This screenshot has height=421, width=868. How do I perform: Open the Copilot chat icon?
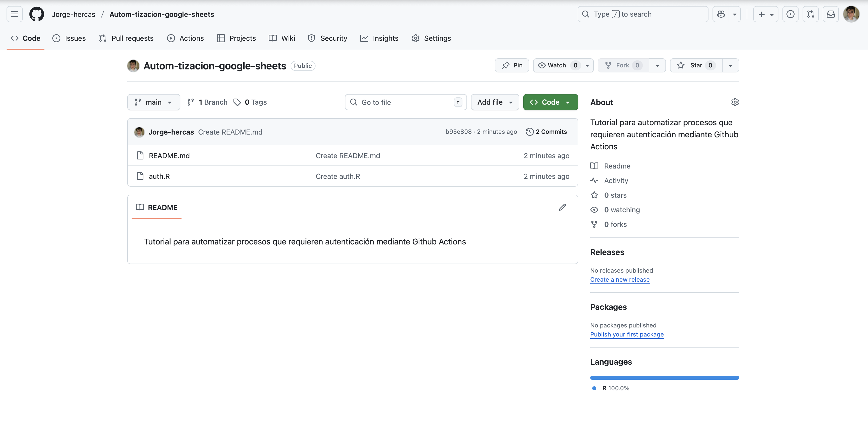pos(721,14)
